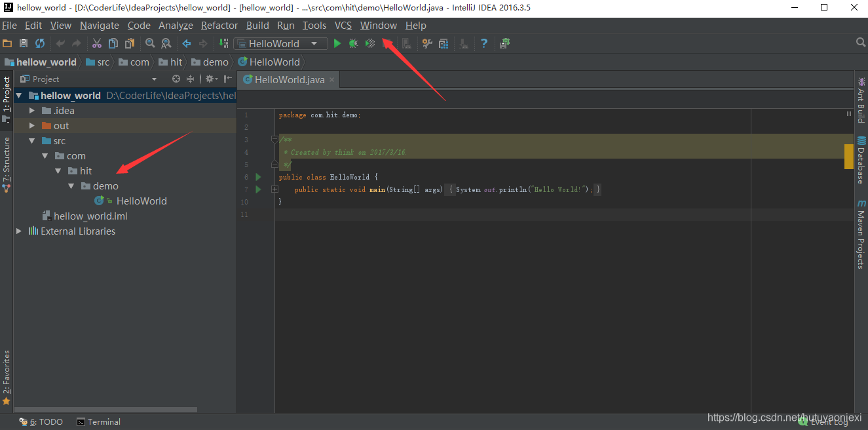Close the HelloWorld.java tab
The width and height of the screenshot is (868, 430).
pyautogui.click(x=332, y=80)
